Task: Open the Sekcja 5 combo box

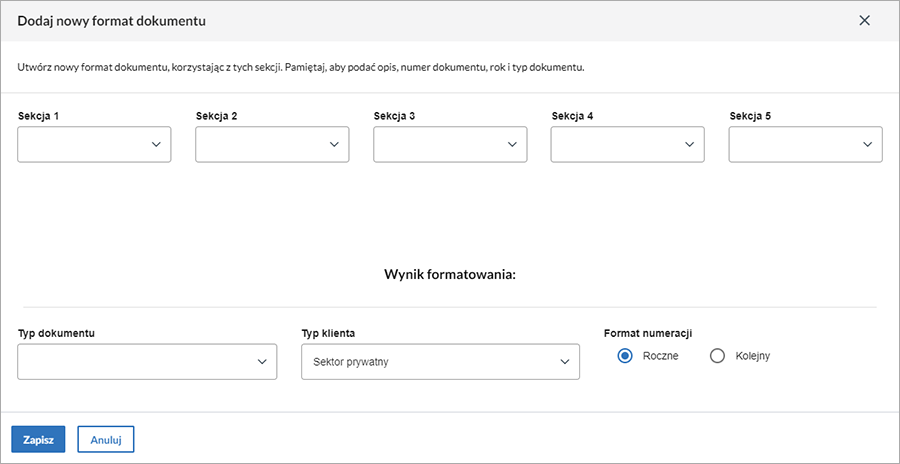Action: point(795,145)
